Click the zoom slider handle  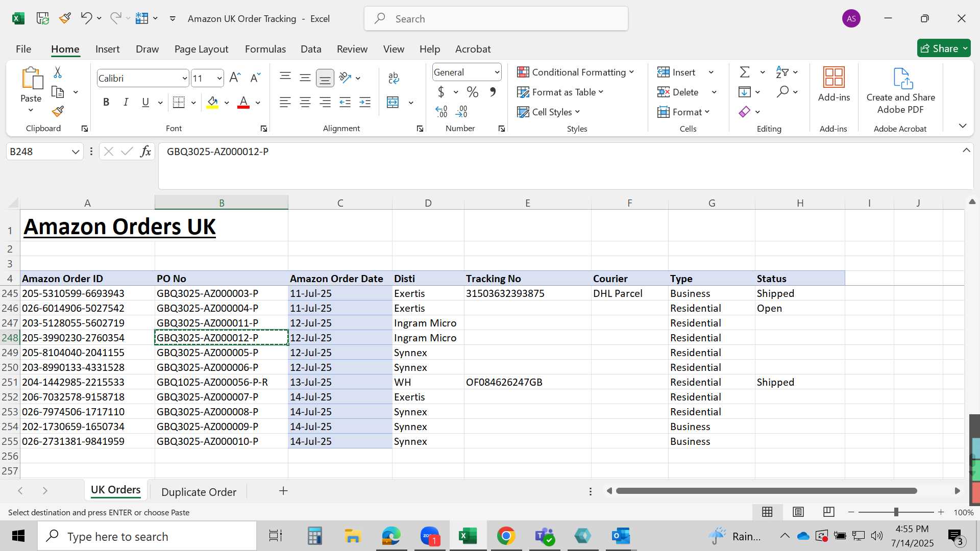(896, 512)
